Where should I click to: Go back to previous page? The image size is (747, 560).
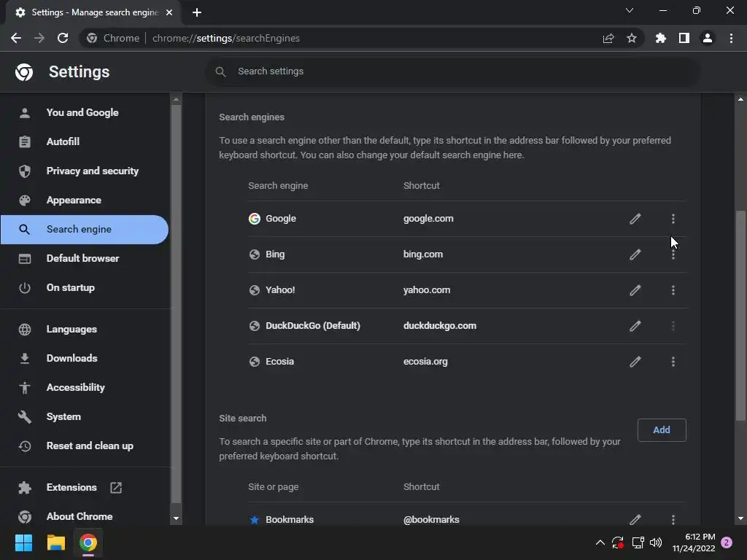coord(16,38)
